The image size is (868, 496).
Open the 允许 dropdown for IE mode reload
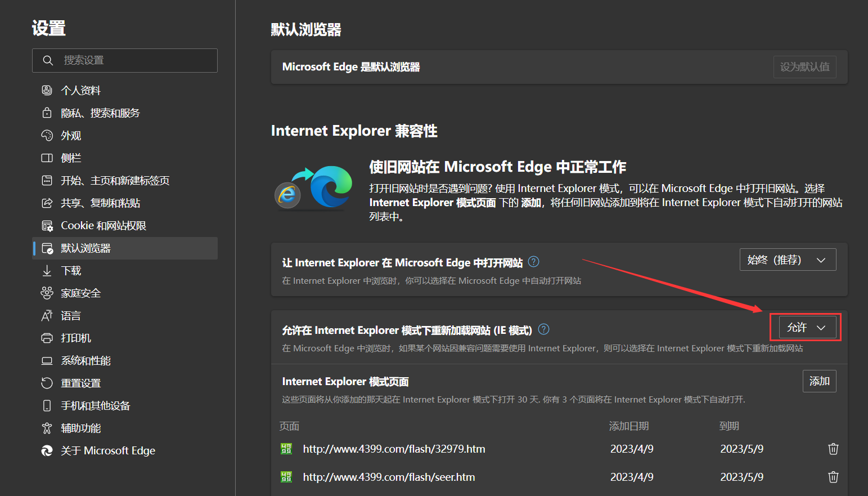point(807,327)
